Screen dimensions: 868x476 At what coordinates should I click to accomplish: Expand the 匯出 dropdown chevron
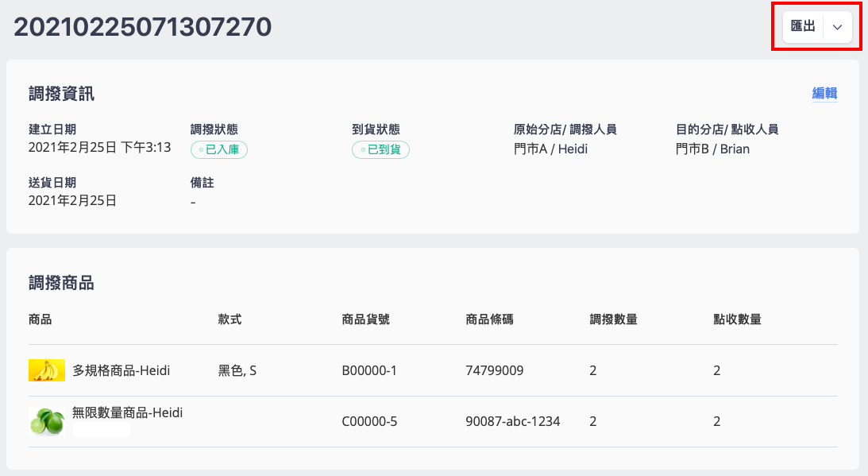[x=838, y=26]
